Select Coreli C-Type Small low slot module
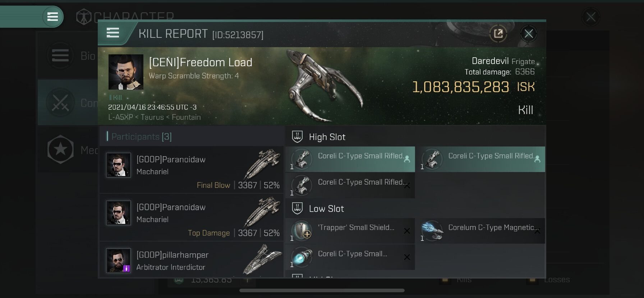 (350, 257)
